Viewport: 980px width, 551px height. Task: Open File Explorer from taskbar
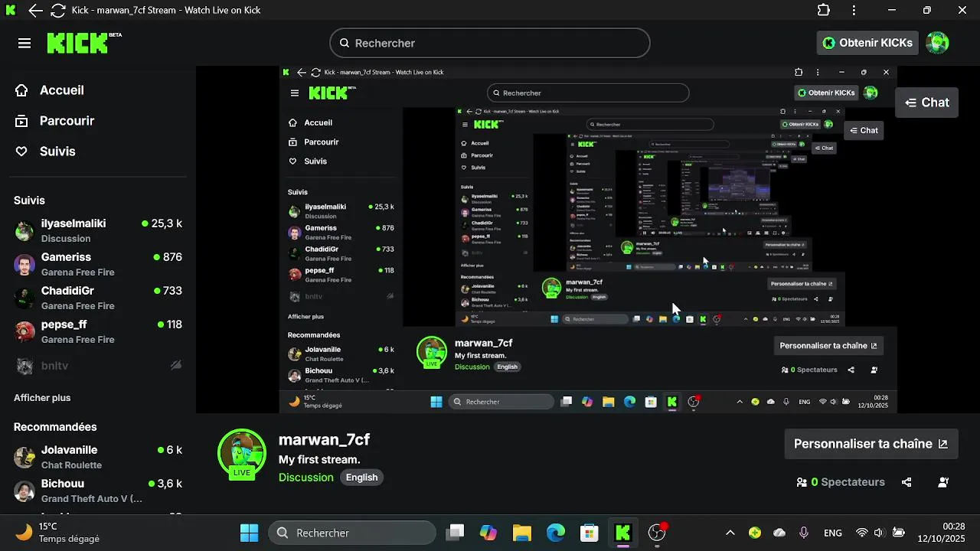(521, 533)
